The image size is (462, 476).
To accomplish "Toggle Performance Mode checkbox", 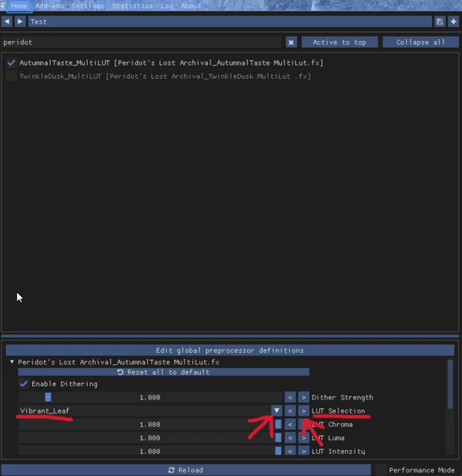I will pyautogui.click(x=381, y=470).
